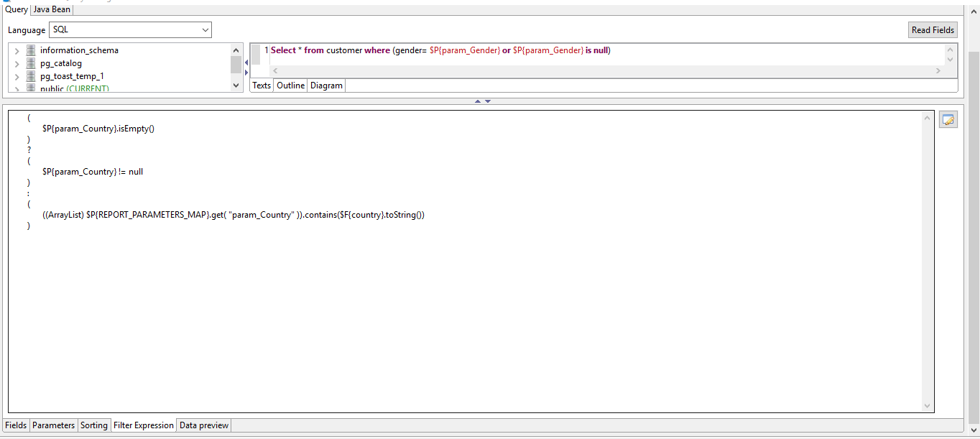Viewport: 980px width, 439px height.
Task: Expand the public (CURRENT) schema node
Action: click(16, 88)
